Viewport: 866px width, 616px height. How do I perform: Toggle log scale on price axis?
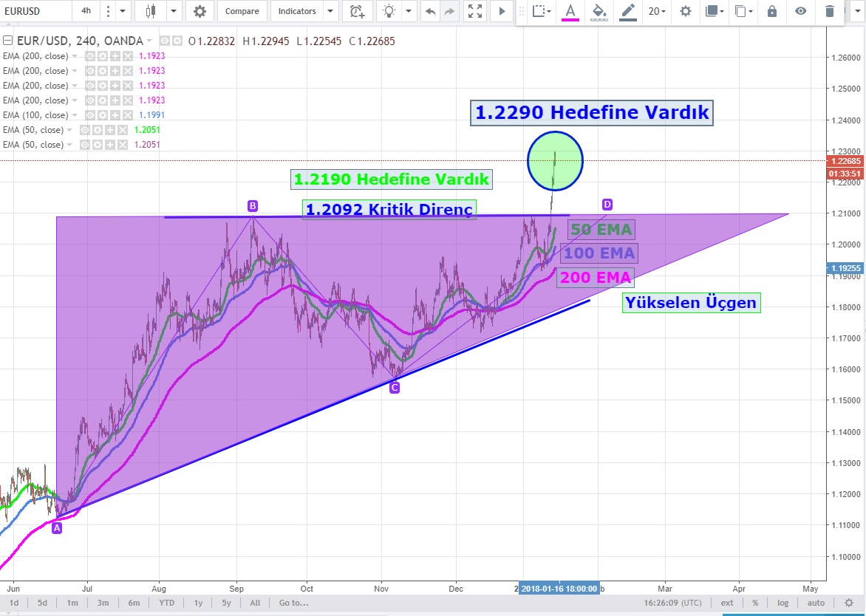click(783, 603)
